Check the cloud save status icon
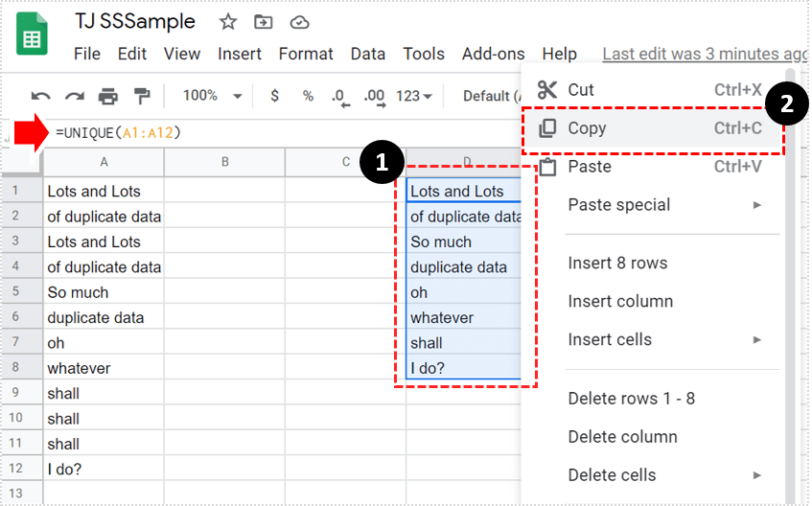Viewport: 812px width, 506px height. (x=299, y=22)
